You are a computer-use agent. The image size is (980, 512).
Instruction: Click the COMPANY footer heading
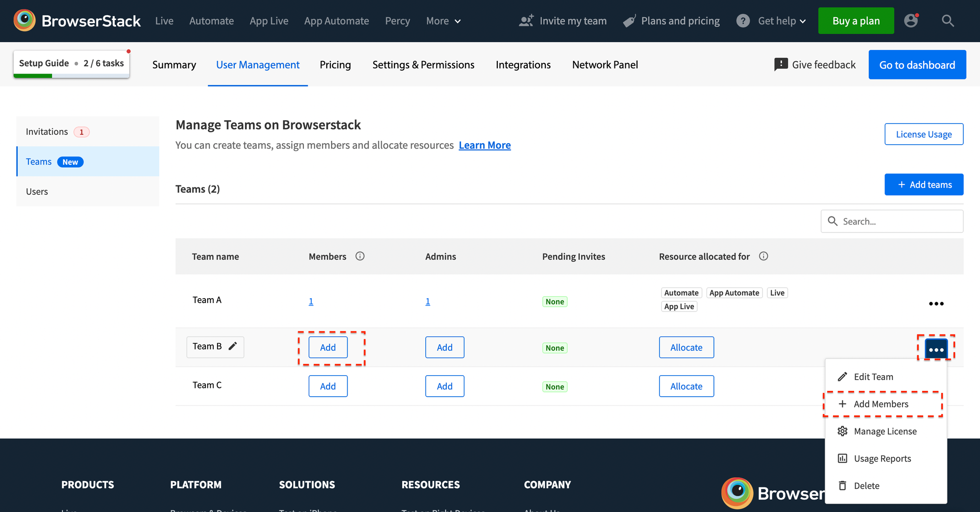[547, 485]
